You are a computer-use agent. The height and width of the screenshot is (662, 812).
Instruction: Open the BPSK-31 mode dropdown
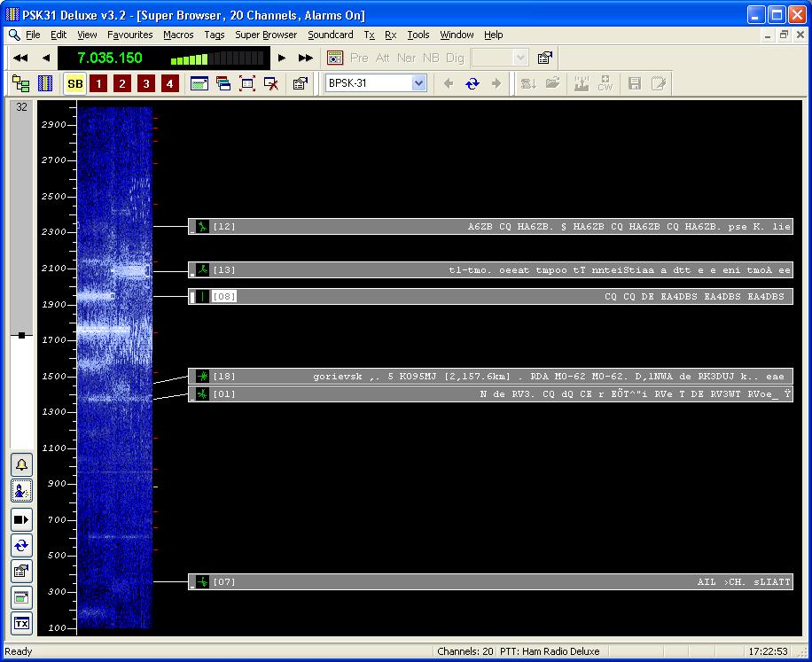(x=419, y=83)
